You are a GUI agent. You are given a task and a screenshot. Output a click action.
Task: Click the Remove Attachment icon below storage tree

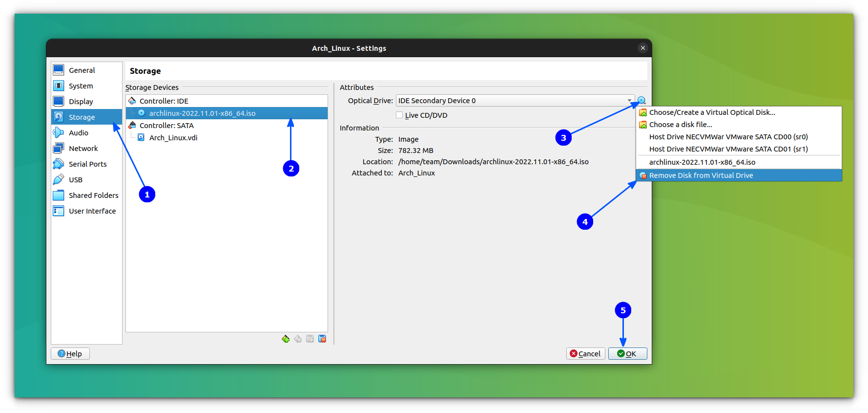click(x=322, y=339)
